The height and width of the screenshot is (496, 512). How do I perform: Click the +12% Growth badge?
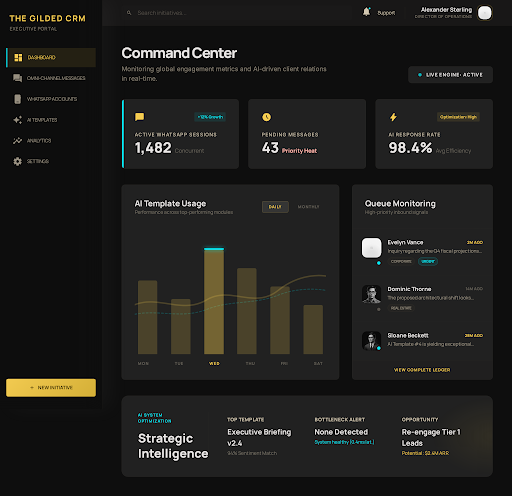[x=210, y=117]
